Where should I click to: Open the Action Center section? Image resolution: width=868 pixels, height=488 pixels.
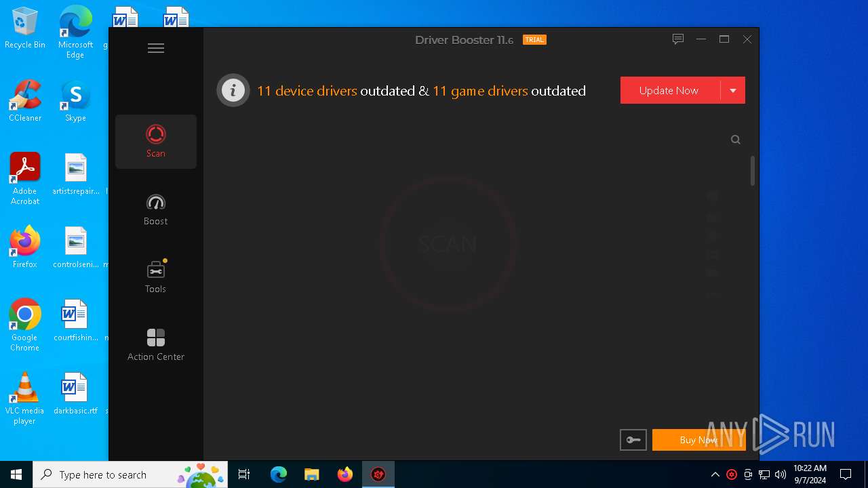156,345
